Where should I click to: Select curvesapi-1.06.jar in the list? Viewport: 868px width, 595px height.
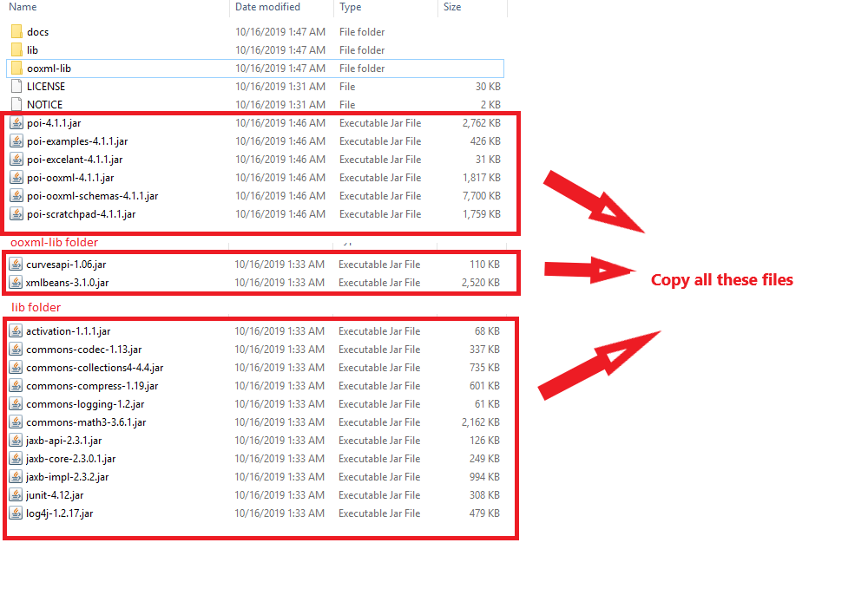click(66, 265)
